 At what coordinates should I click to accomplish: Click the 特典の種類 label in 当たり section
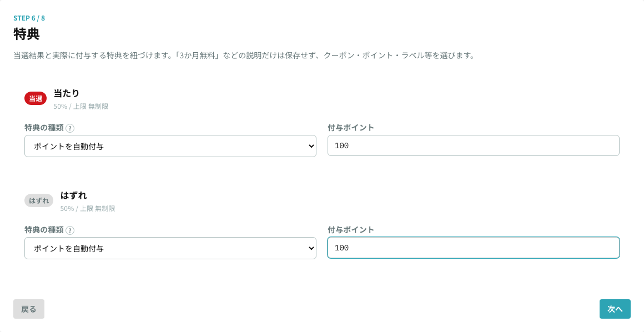point(44,128)
